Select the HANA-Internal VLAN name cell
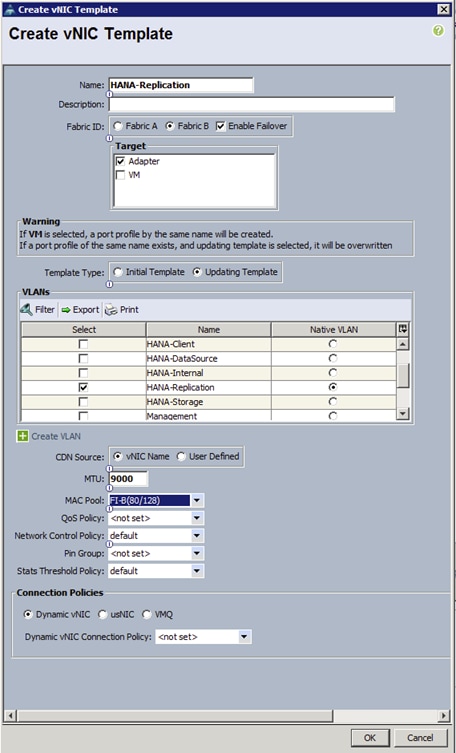Image resolution: width=456 pixels, height=753 pixels. [209, 373]
